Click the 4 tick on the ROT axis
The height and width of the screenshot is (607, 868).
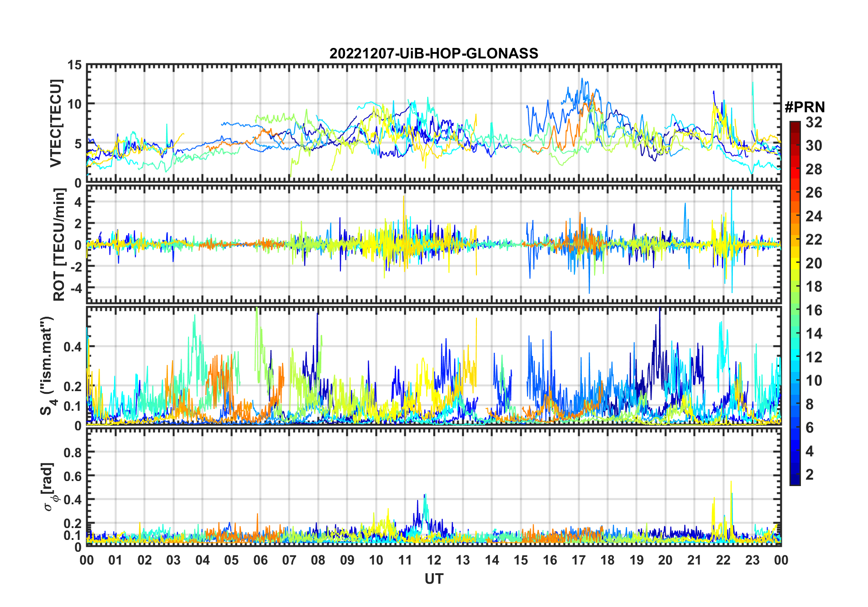(78, 202)
